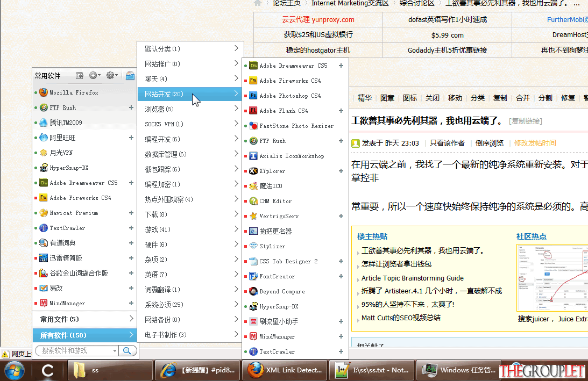Open the plus-circle add dropdown in launcher header
The height and width of the screenshot is (381, 588).
tap(95, 75)
